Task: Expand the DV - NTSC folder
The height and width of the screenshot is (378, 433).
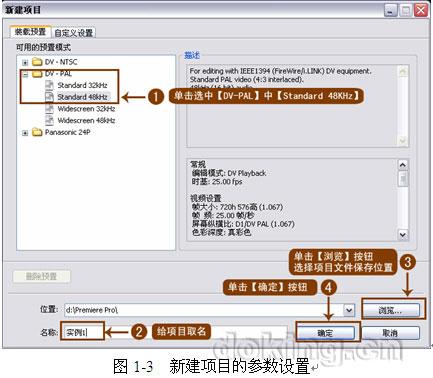Action: tap(25, 62)
